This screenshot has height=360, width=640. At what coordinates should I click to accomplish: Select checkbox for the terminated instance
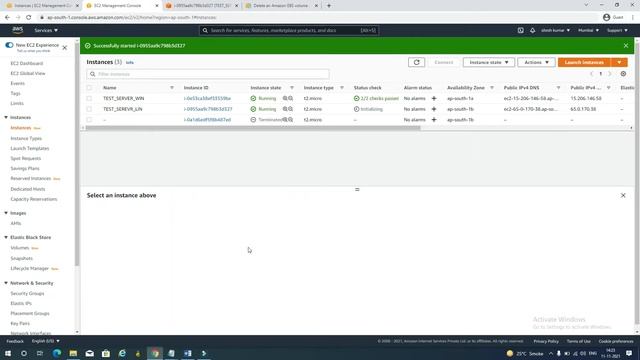point(89,120)
